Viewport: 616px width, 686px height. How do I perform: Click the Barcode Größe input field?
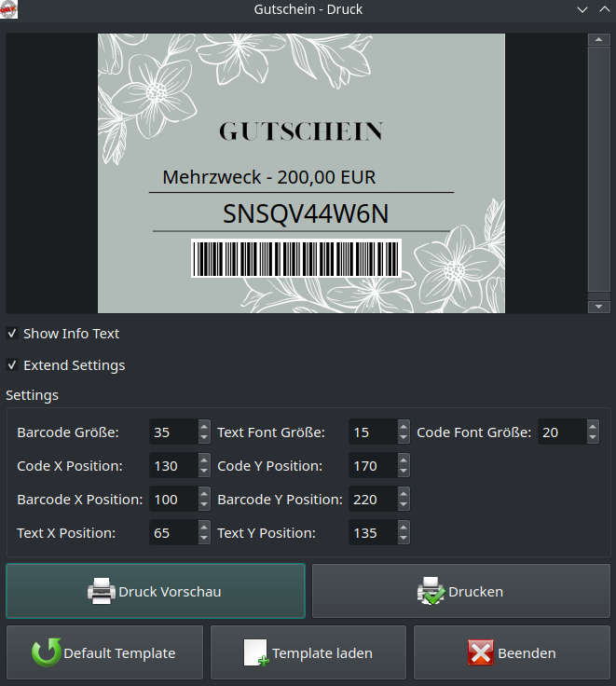point(173,432)
